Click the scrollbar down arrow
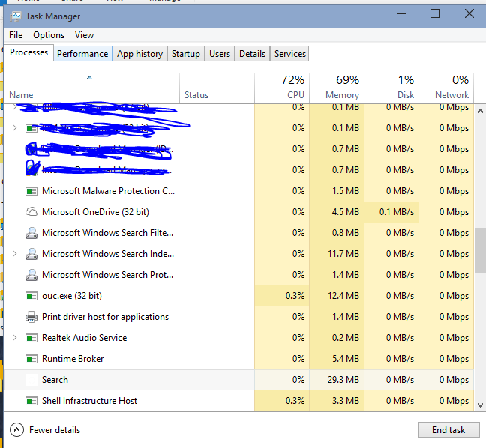 pyautogui.click(x=480, y=405)
